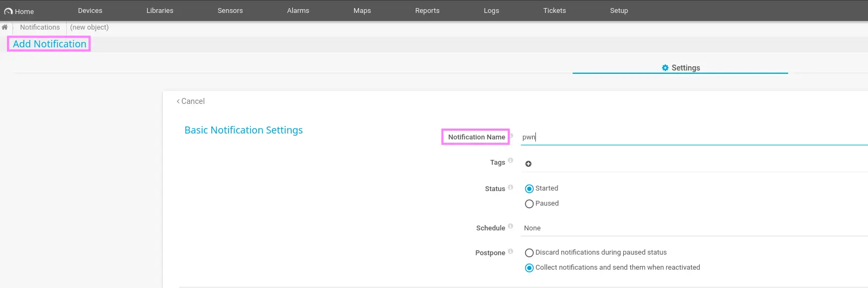Open the Schedule dropdown showing None
Viewport: 868px width, 288px height.
(690, 228)
